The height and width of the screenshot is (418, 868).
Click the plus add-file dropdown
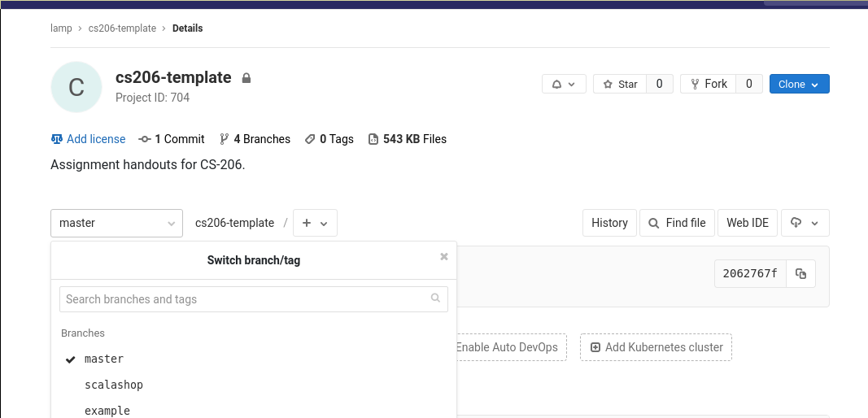(x=315, y=223)
